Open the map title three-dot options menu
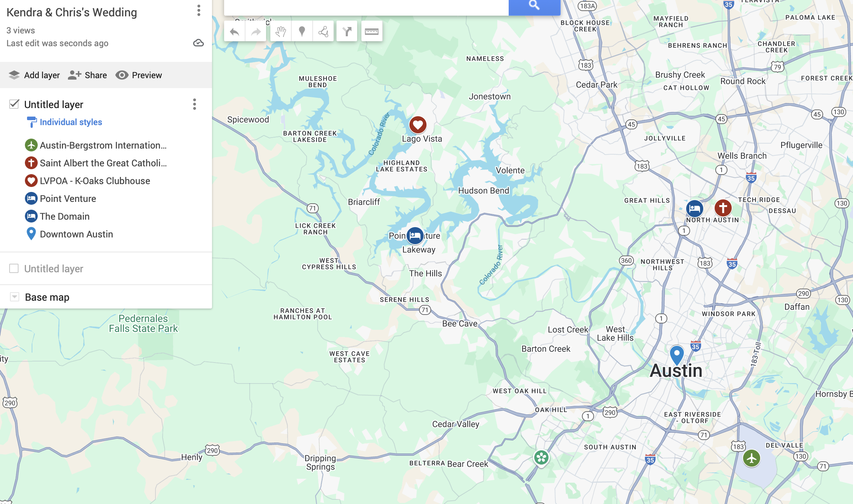The image size is (853, 504). click(198, 11)
